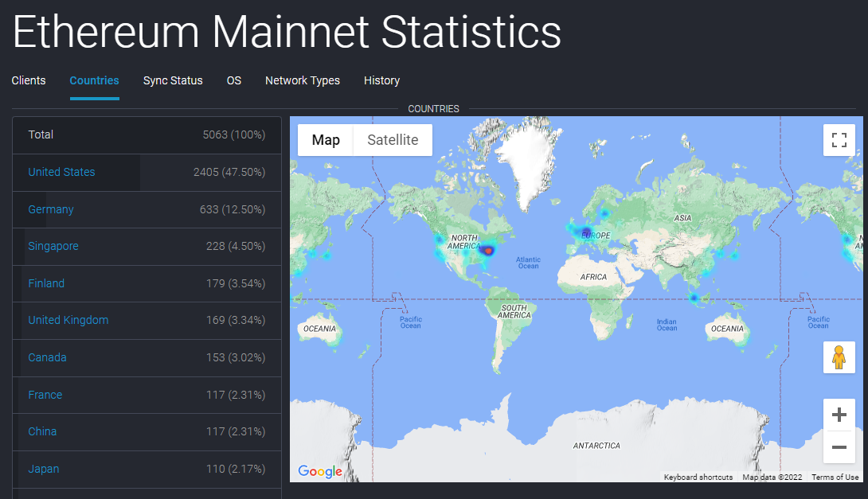
Task: Open the Singapore country link
Action: pos(53,246)
